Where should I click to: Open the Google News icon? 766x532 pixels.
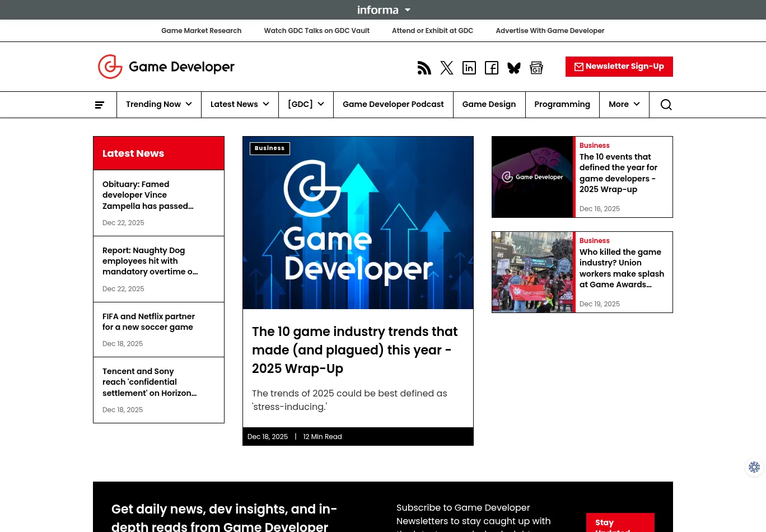pos(536,67)
